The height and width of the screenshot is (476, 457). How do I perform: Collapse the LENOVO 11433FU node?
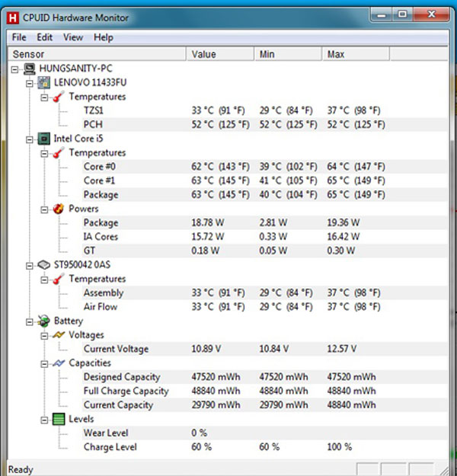coord(30,84)
